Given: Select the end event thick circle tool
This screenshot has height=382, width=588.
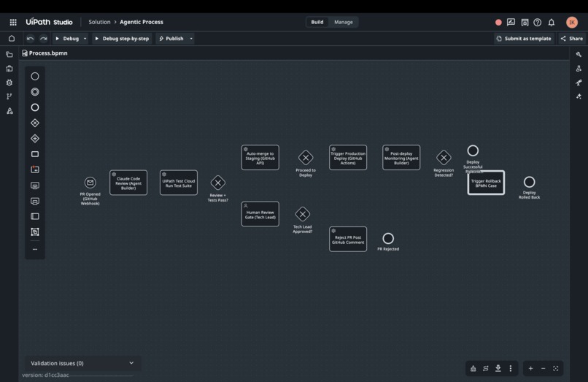Looking at the screenshot, I should click(35, 107).
